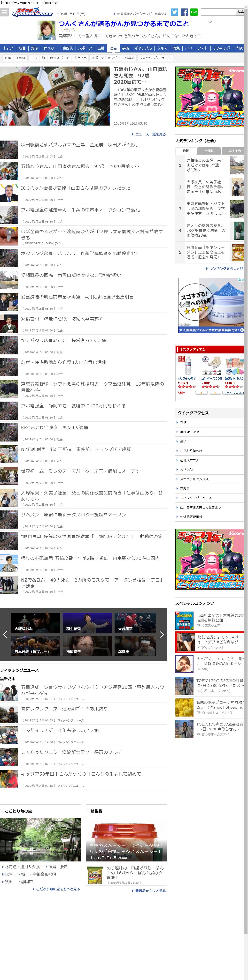Click the Rakuten widget next arrow
The width and height of the screenshot is (248, 980).
(x=215, y=393)
